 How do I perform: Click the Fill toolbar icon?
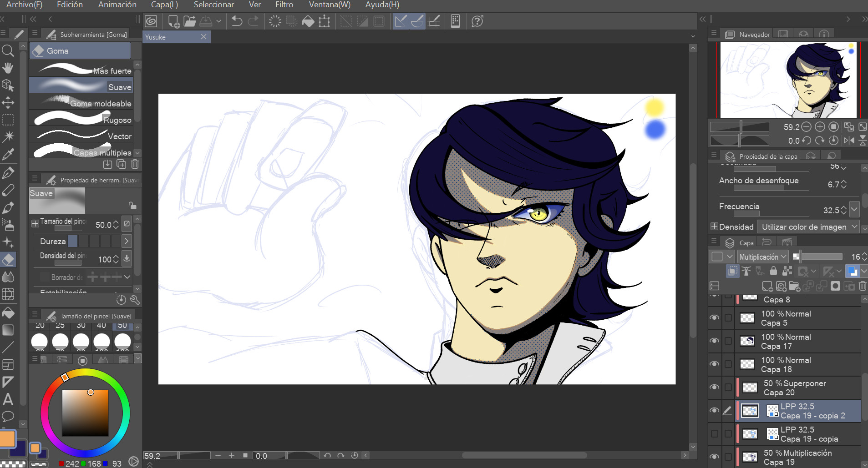tap(308, 21)
